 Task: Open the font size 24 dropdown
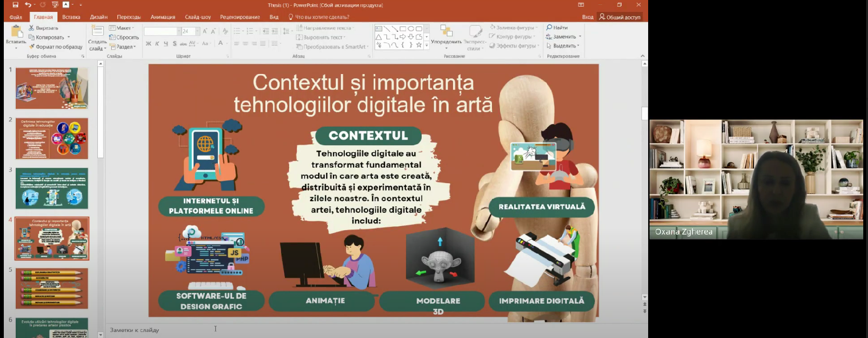click(x=198, y=31)
